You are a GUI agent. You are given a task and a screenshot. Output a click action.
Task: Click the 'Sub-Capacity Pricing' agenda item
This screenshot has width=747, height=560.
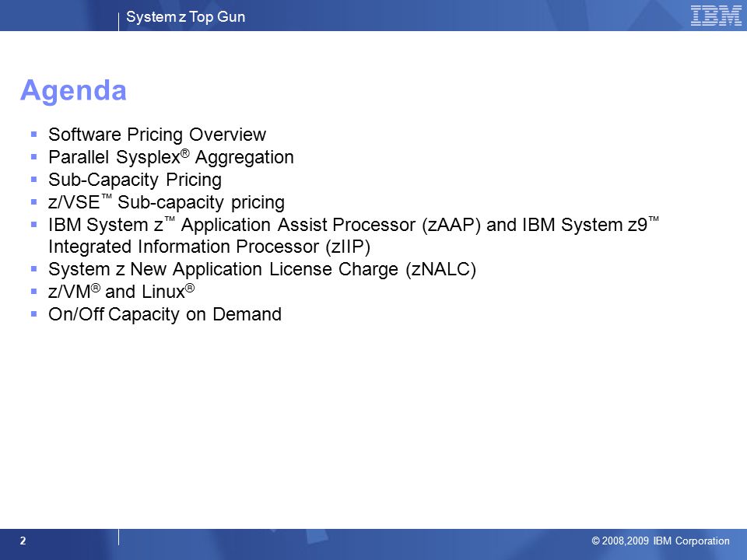135,180
